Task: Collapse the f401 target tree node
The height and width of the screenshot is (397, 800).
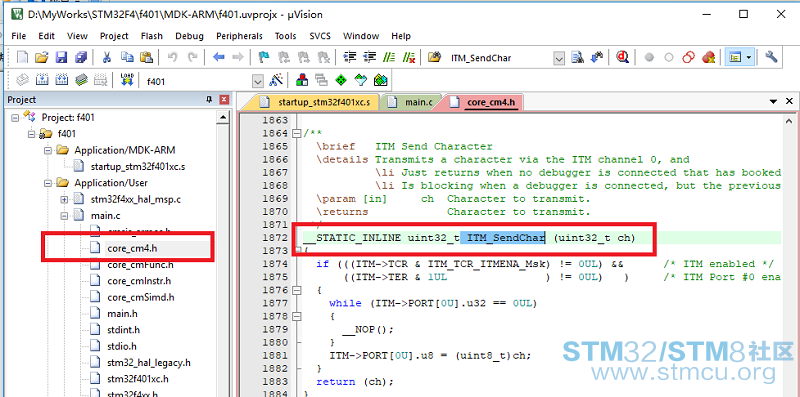Action: 31,134
